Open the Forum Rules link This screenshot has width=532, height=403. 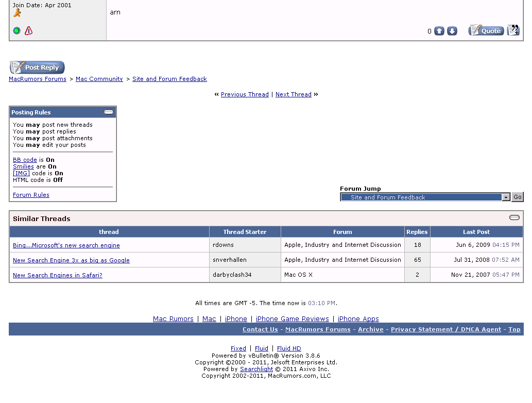coord(31,195)
